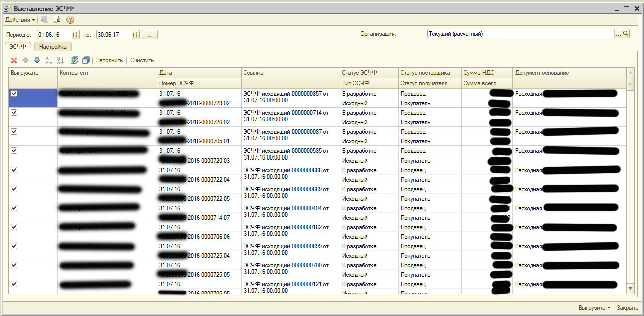This screenshot has width=644, height=316.
Task: Uncheck all rows using clear-flags icon
Action: (86, 60)
